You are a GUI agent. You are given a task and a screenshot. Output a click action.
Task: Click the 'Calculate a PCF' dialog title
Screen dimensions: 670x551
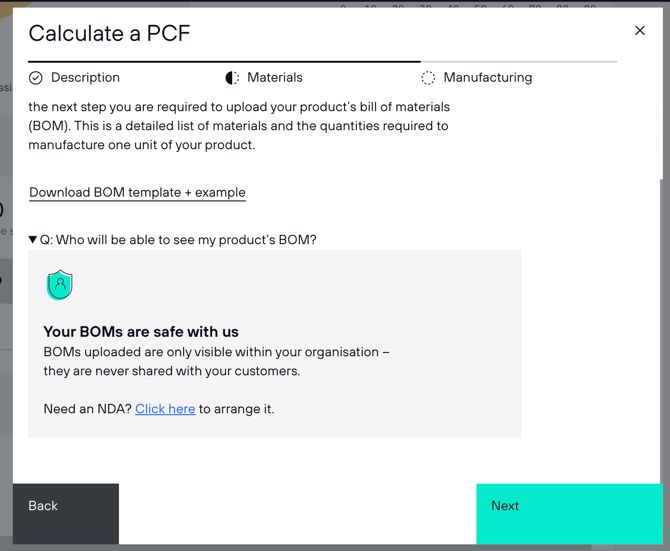click(109, 33)
